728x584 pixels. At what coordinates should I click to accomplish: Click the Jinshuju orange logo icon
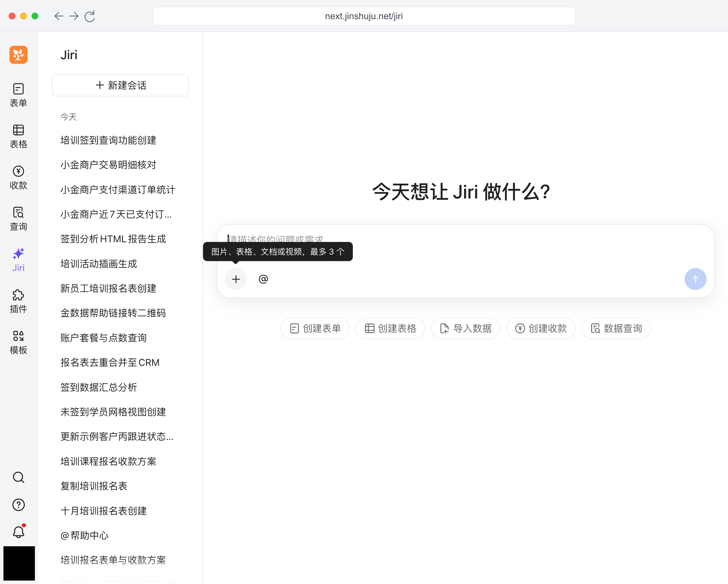coord(18,55)
